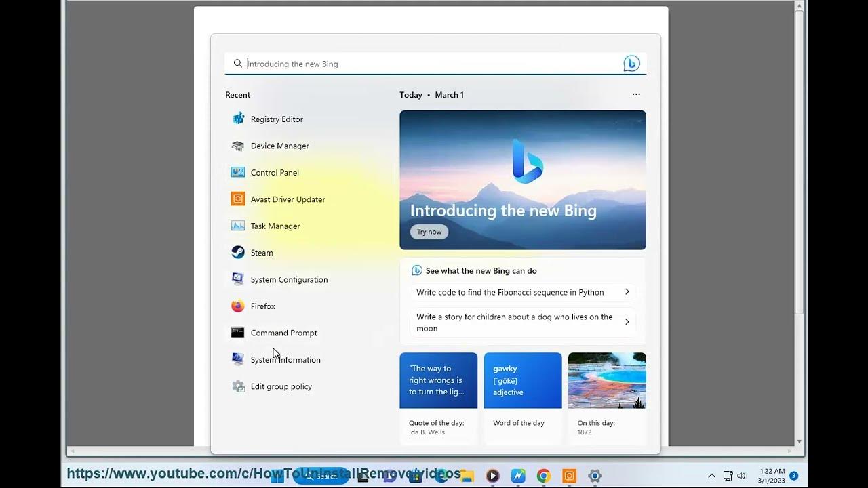
Task: Open Registry Editor from the recent list
Action: pyautogui.click(x=267, y=119)
